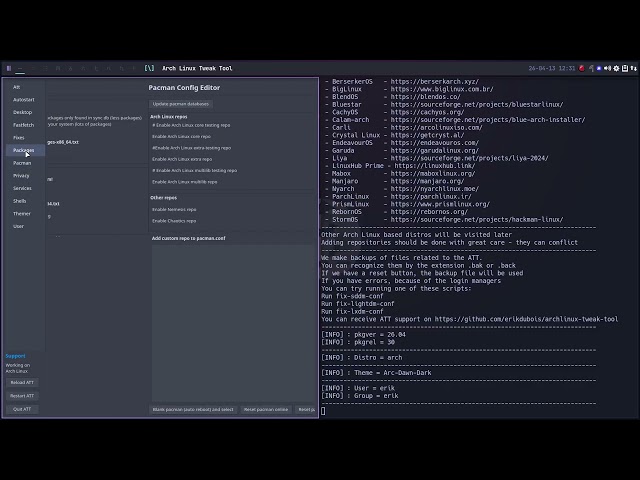Click the Quit ATT button
This screenshot has height=480, width=640.
click(x=22, y=409)
